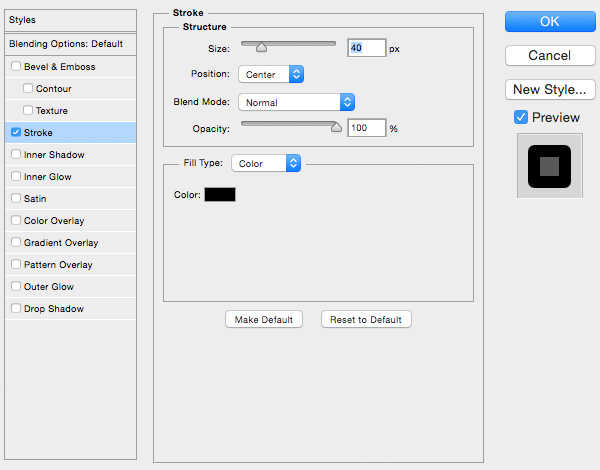Image resolution: width=600 pixels, height=470 pixels.
Task: Select the Inner Shadow label in the list
Action: [54, 155]
